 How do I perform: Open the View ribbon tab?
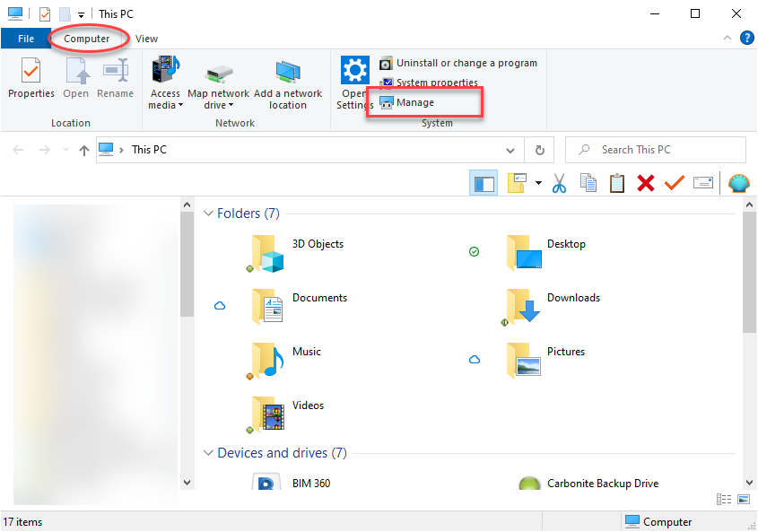coord(146,39)
